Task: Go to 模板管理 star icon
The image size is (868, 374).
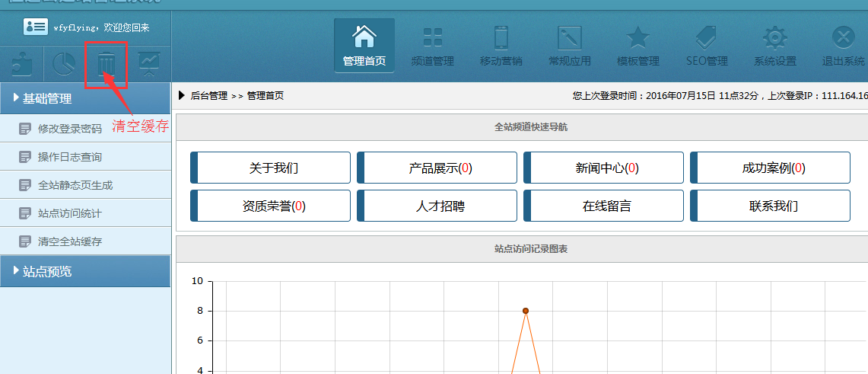Action: tap(637, 46)
